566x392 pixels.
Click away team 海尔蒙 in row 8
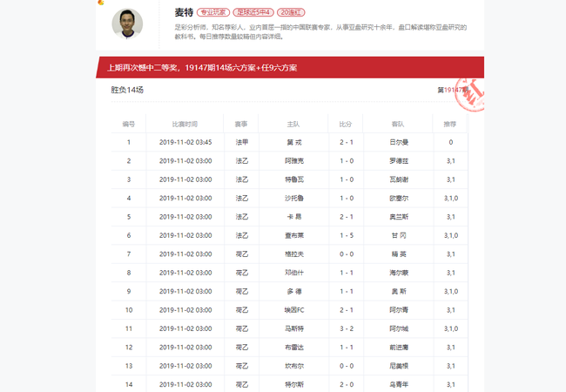click(399, 273)
